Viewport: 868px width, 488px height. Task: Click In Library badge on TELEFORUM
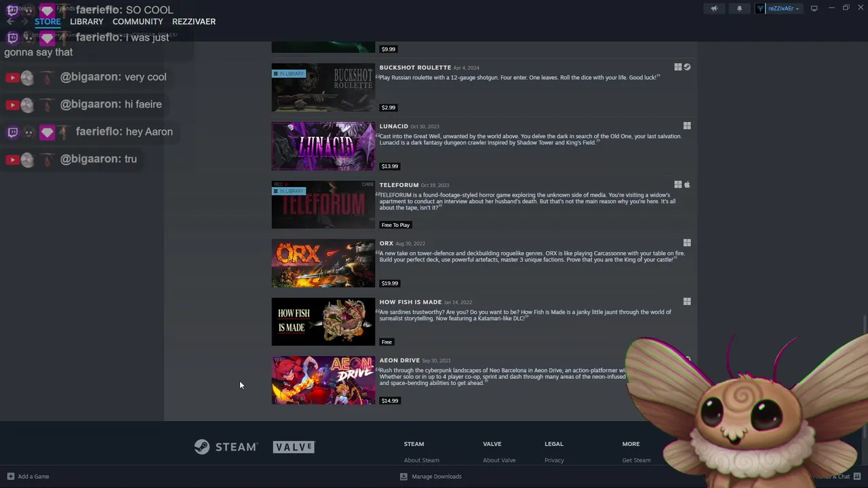pos(289,191)
